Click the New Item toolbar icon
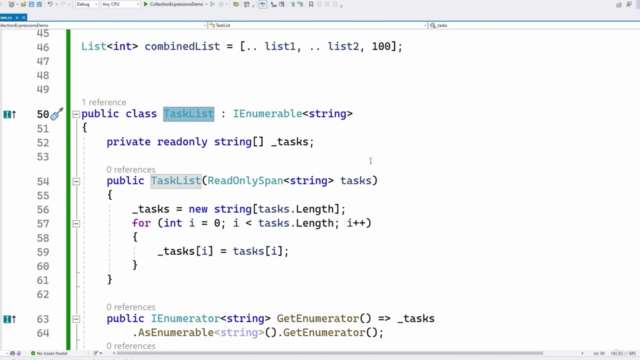The image size is (640, 360). click(11, 4)
